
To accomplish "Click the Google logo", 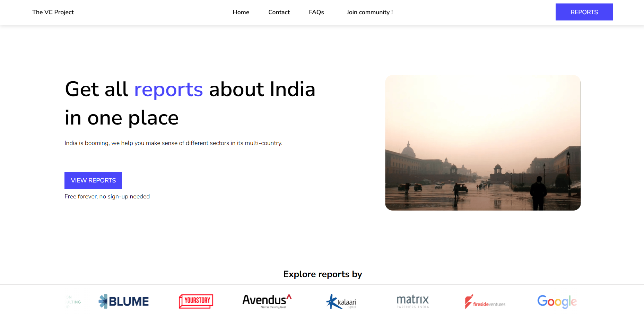I will pyautogui.click(x=557, y=301).
